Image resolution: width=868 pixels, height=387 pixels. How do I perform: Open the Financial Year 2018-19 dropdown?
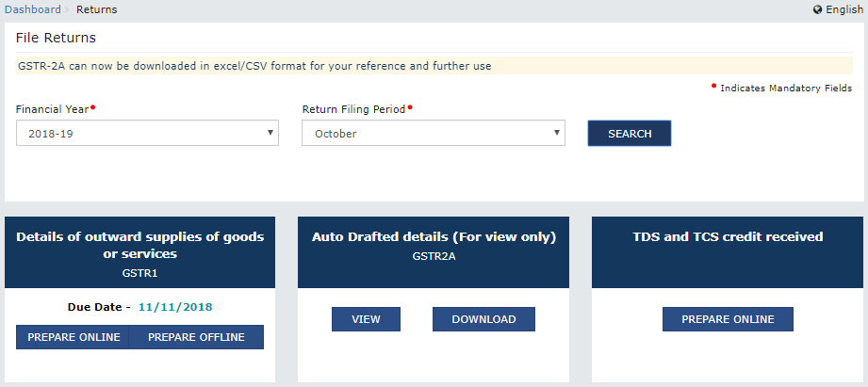[147, 134]
